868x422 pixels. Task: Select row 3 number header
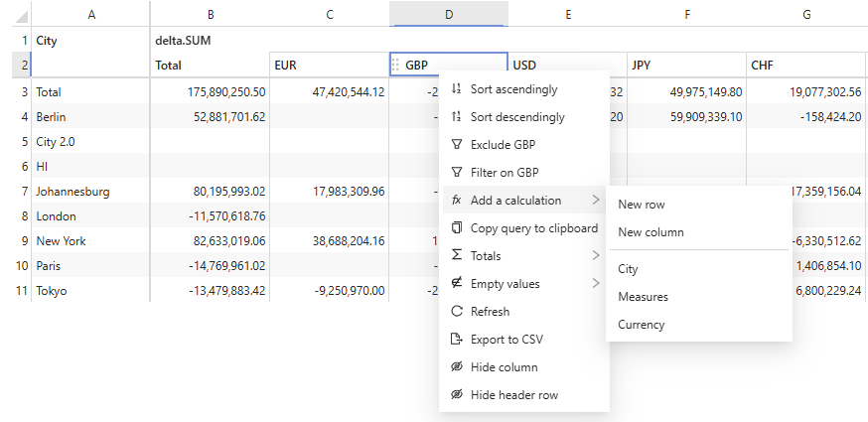tap(21, 91)
